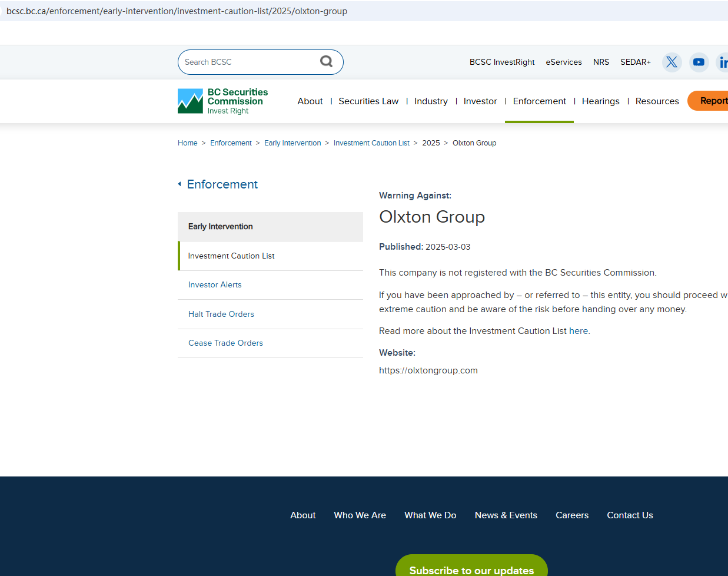This screenshot has height=576, width=728.
Task: Click the Published 2025-03-03 date text
Action: [424, 247]
